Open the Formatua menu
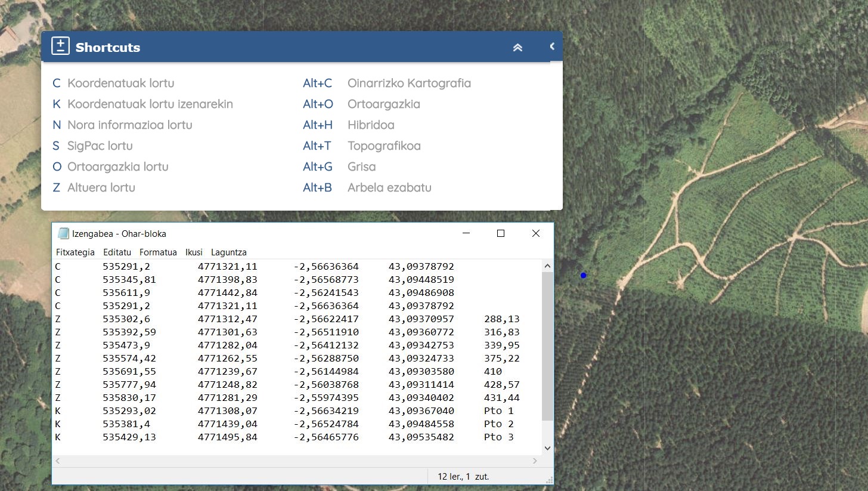 tap(158, 252)
